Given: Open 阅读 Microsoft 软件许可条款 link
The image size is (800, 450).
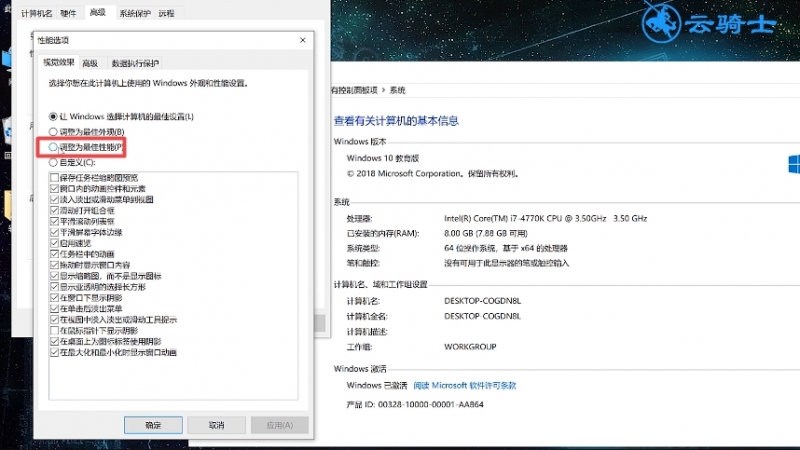Looking at the screenshot, I should pos(465,386).
